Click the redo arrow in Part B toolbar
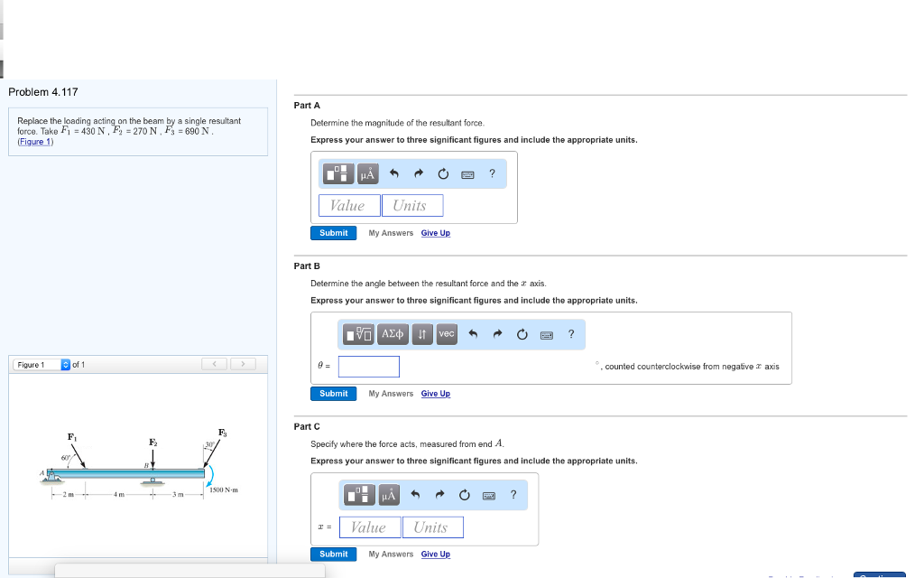The width and height of the screenshot is (924, 578). pyautogui.click(x=496, y=334)
